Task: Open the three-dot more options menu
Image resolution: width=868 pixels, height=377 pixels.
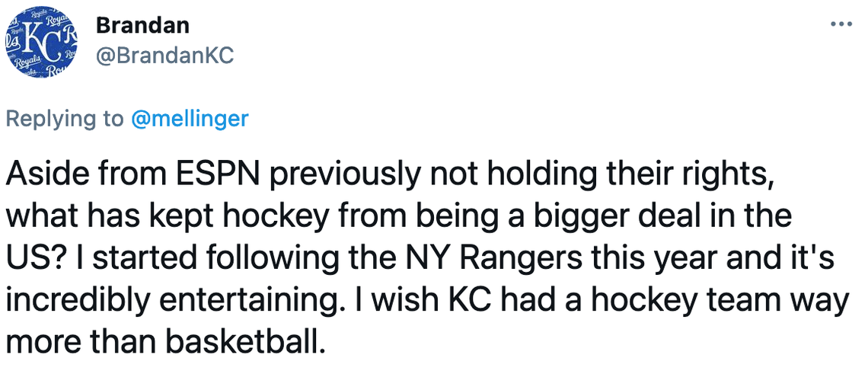Action: 841,24
